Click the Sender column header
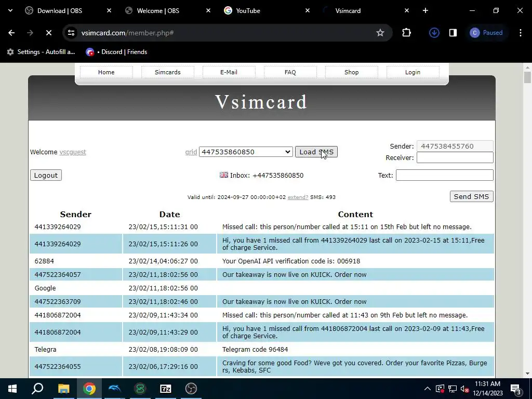 76,215
